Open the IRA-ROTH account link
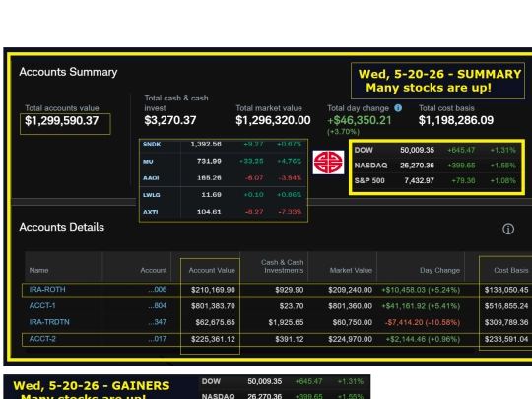 47,290
